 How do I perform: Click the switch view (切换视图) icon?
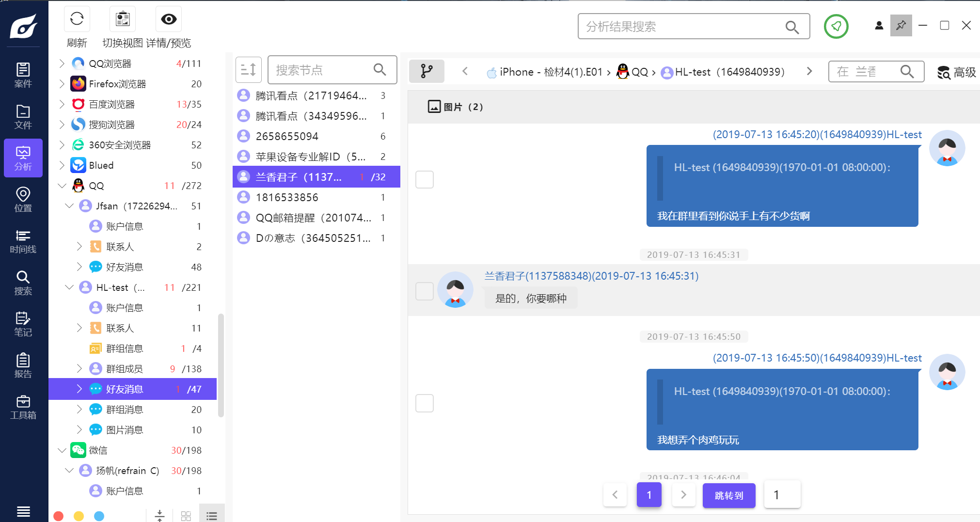(123, 19)
